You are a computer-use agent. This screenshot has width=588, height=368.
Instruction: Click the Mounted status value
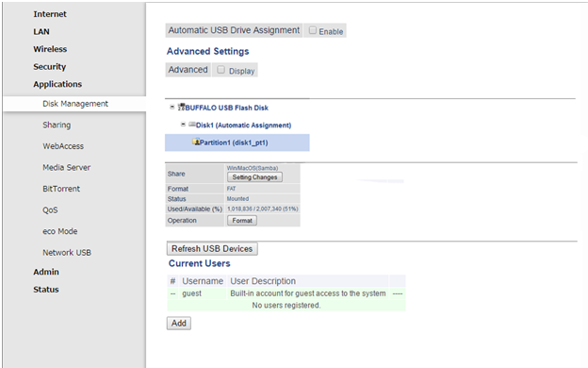pyautogui.click(x=237, y=199)
